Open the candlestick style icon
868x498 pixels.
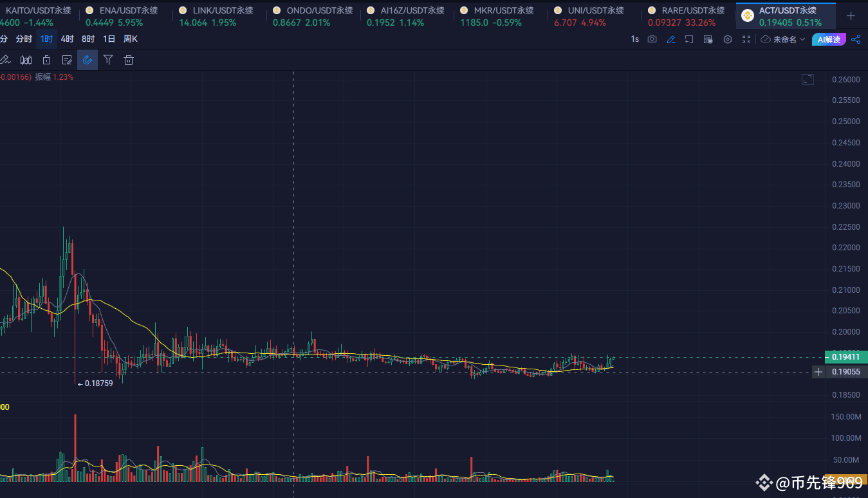(x=26, y=59)
